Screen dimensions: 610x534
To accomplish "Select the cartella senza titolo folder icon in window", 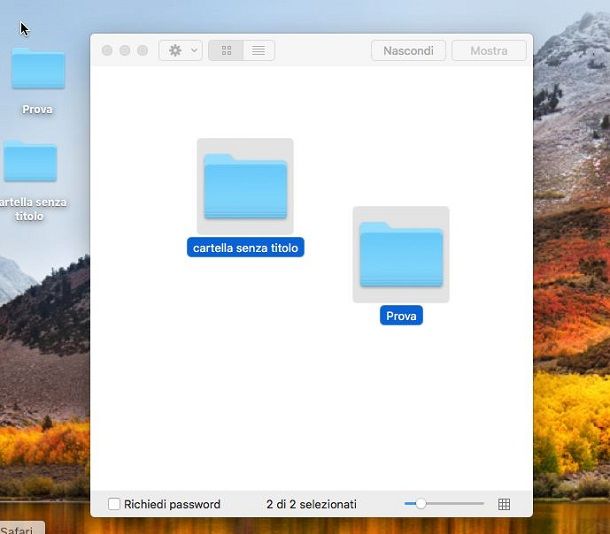I will tap(245, 186).
